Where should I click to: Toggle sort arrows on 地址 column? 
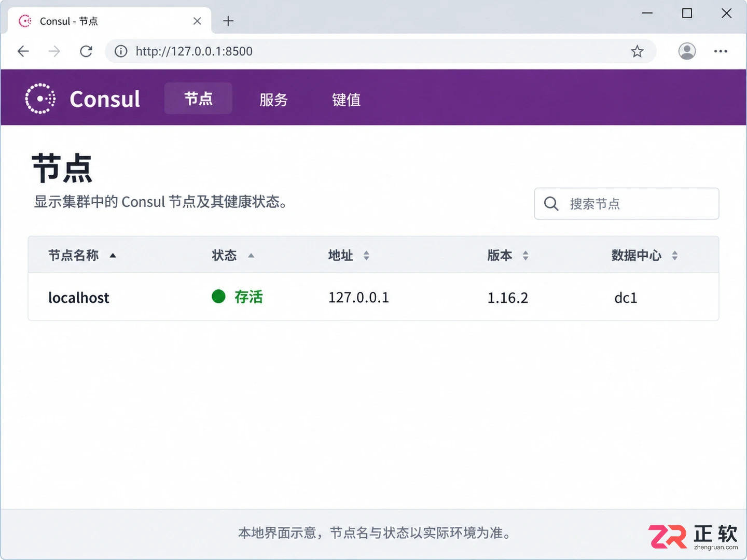pyautogui.click(x=366, y=256)
